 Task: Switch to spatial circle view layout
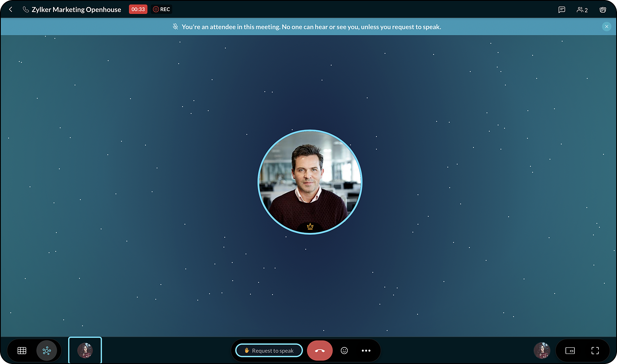[x=47, y=350]
